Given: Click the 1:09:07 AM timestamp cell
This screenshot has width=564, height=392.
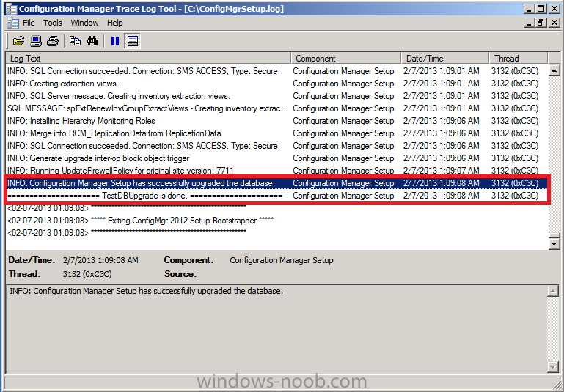Looking at the screenshot, I should pyautogui.click(x=441, y=170).
